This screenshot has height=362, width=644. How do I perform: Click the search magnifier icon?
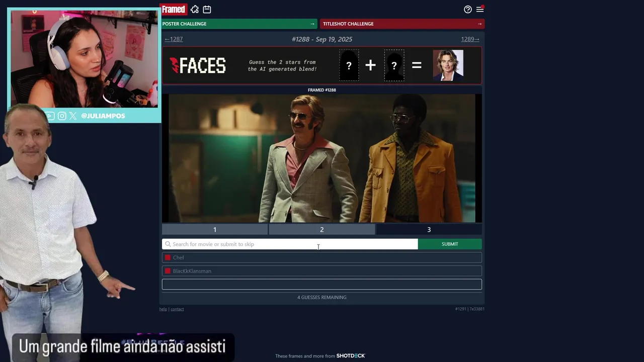[x=168, y=244]
